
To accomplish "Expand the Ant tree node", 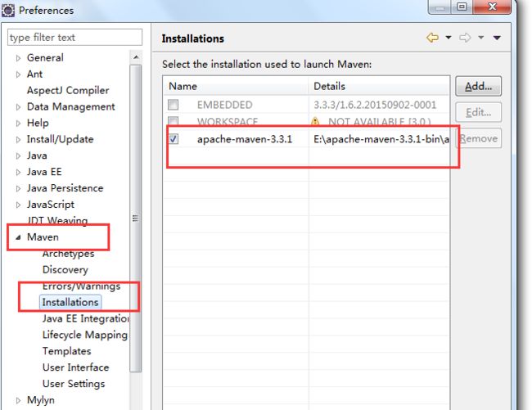I will pyautogui.click(x=18, y=74).
